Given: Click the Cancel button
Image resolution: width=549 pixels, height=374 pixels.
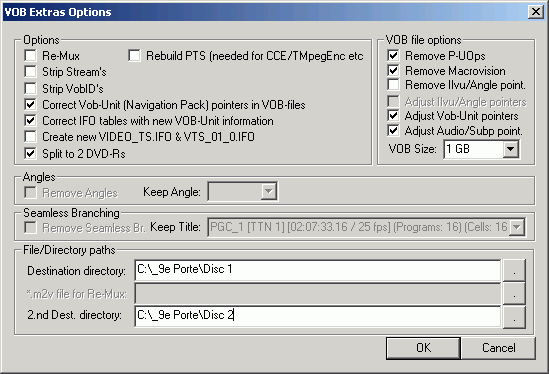Looking at the screenshot, I should point(499,348).
